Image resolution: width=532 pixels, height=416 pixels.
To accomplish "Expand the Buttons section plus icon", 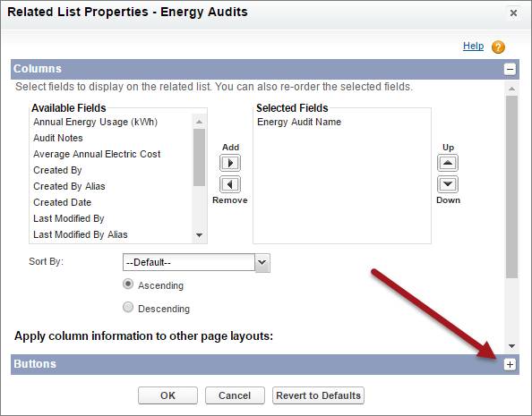I will [x=510, y=364].
